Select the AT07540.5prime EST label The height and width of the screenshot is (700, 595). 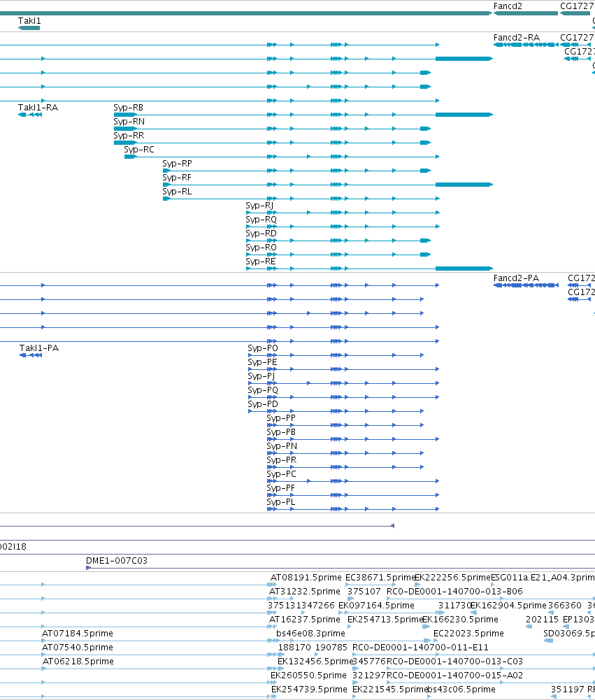78,648
